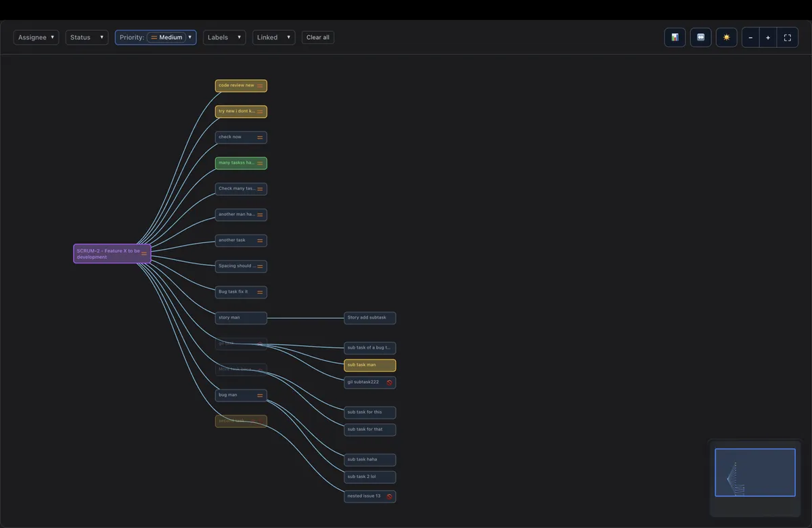Image resolution: width=812 pixels, height=528 pixels.
Task: Select the yellow 'sub task man' node
Action: click(x=370, y=366)
